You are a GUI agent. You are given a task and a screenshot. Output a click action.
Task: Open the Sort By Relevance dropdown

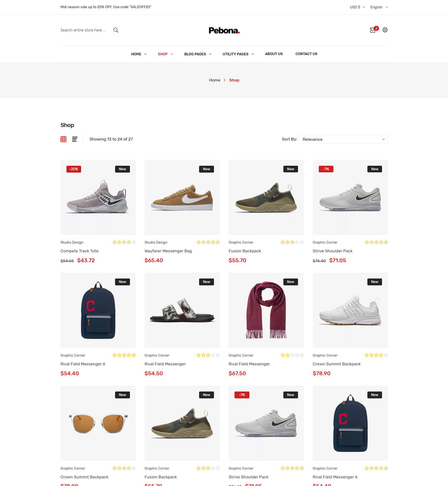tap(344, 139)
